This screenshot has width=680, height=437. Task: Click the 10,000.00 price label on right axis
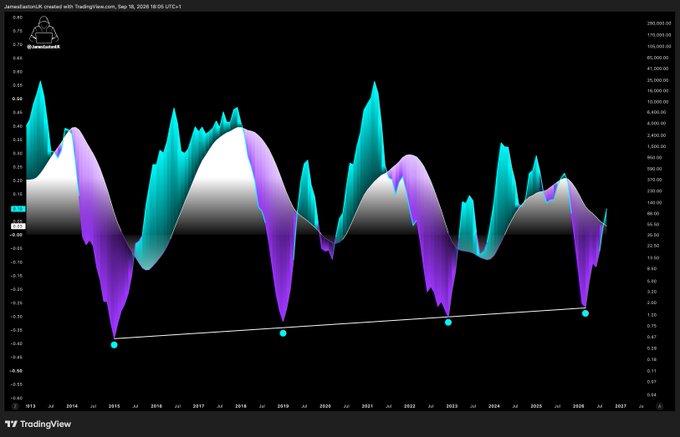click(x=658, y=102)
